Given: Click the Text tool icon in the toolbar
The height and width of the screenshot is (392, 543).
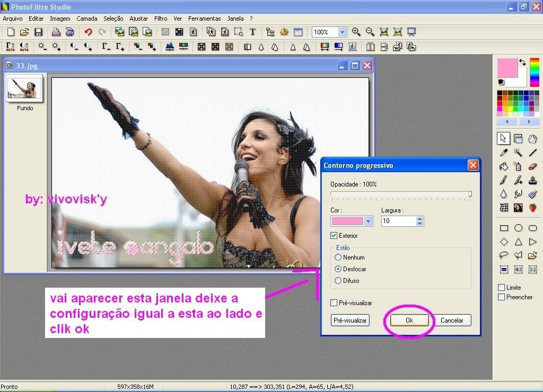Looking at the screenshot, I should coord(252,32).
